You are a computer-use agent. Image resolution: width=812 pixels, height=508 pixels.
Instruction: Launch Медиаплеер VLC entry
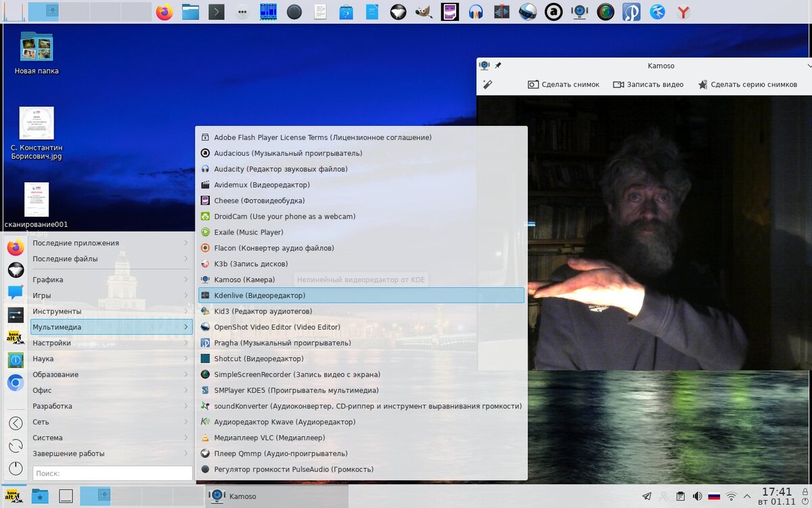point(361,438)
